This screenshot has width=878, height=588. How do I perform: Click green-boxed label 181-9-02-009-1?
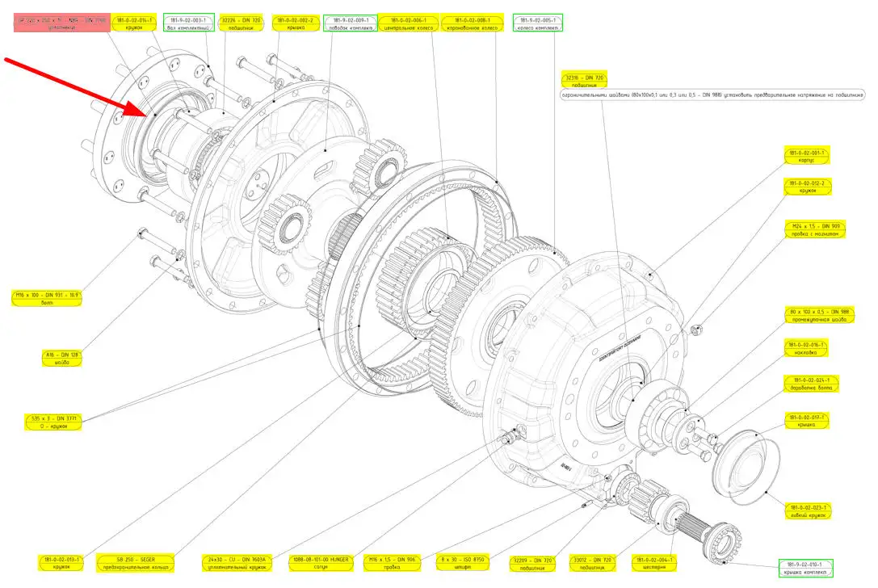tap(350, 23)
